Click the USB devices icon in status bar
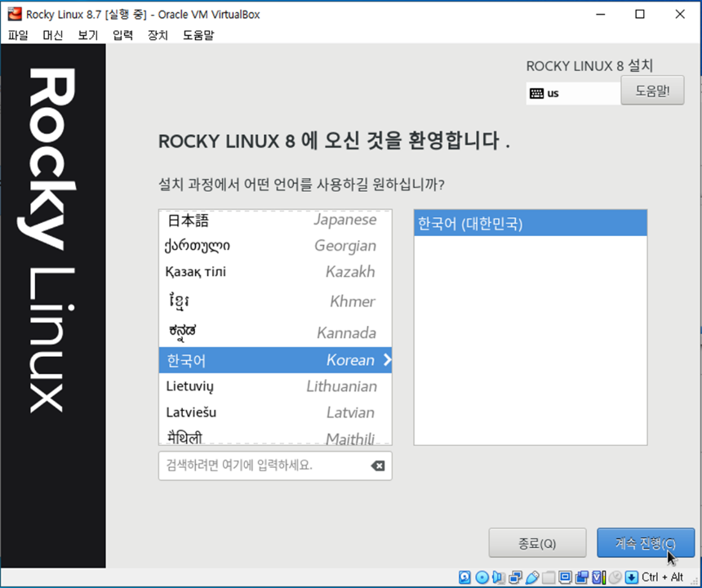Screen dimensions: 702x588 531,577
